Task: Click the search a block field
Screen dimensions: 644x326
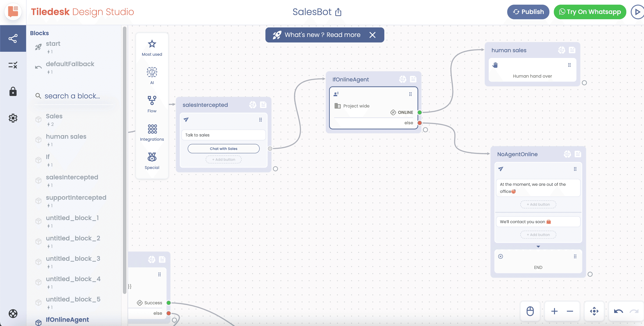Action: point(74,96)
